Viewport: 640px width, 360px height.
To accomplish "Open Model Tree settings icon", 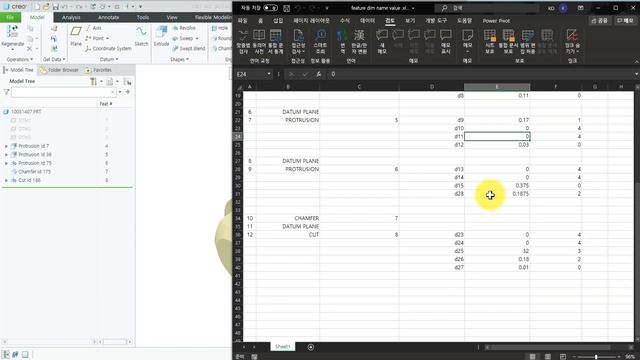I will point(93,82).
